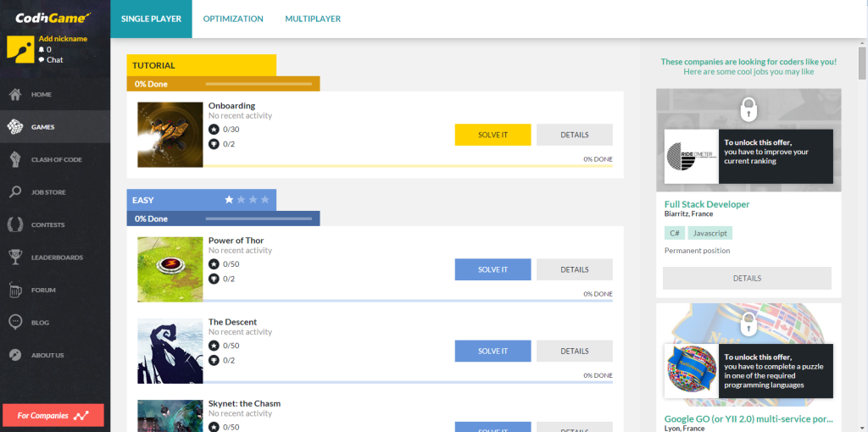Viewport: 868px width, 432px height.
Task: Click the Power of Thor trophy icon
Action: [214, 280]
